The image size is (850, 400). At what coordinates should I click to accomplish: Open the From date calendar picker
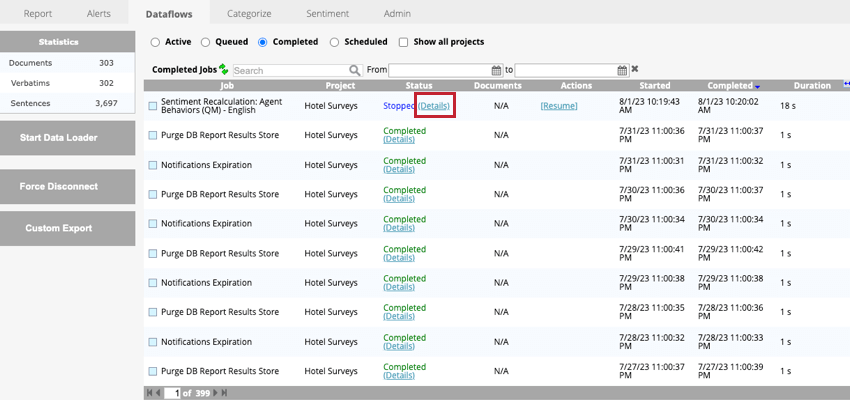click(x=496, y=70)
